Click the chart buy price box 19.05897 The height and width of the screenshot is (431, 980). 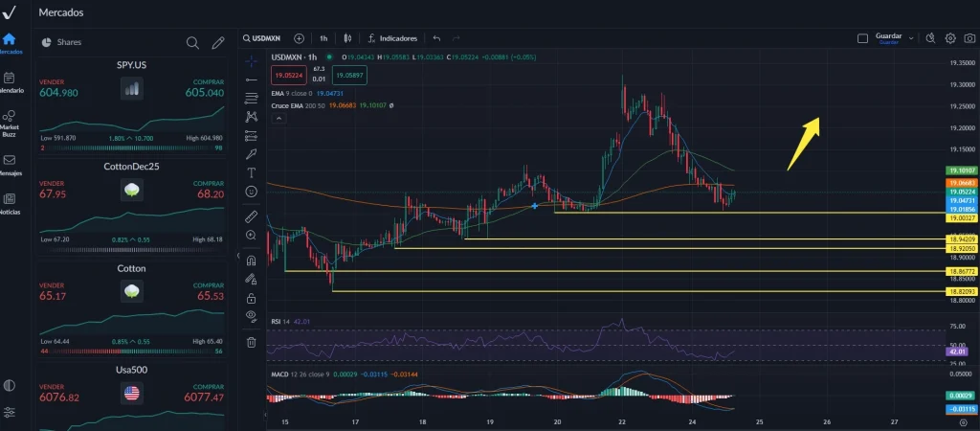(x=349, y=75)
